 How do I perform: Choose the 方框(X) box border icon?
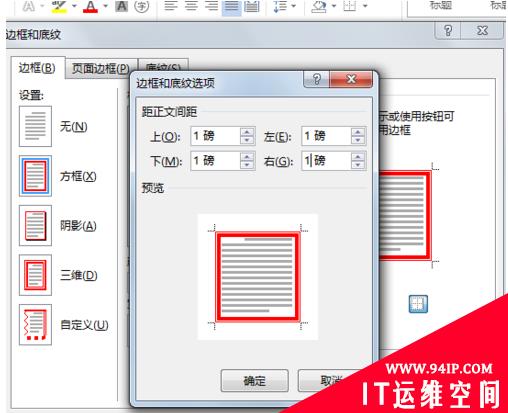tap(35, 176)
